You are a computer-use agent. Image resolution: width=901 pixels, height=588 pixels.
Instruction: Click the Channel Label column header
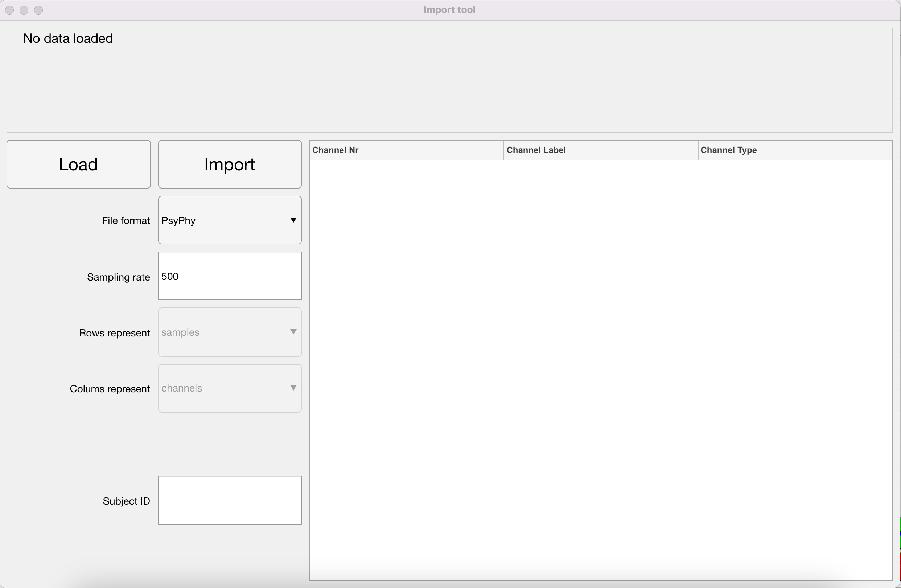tap(600, 150)
